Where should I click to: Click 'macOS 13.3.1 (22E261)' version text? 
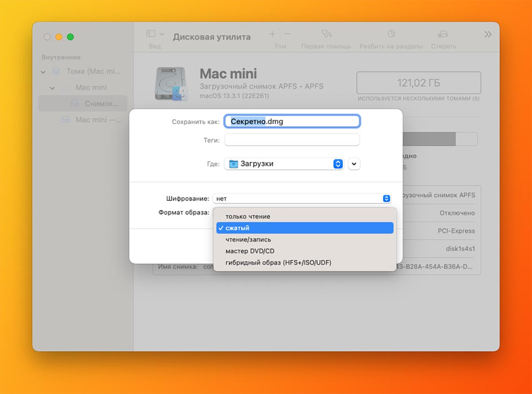[x=234, y=96]
